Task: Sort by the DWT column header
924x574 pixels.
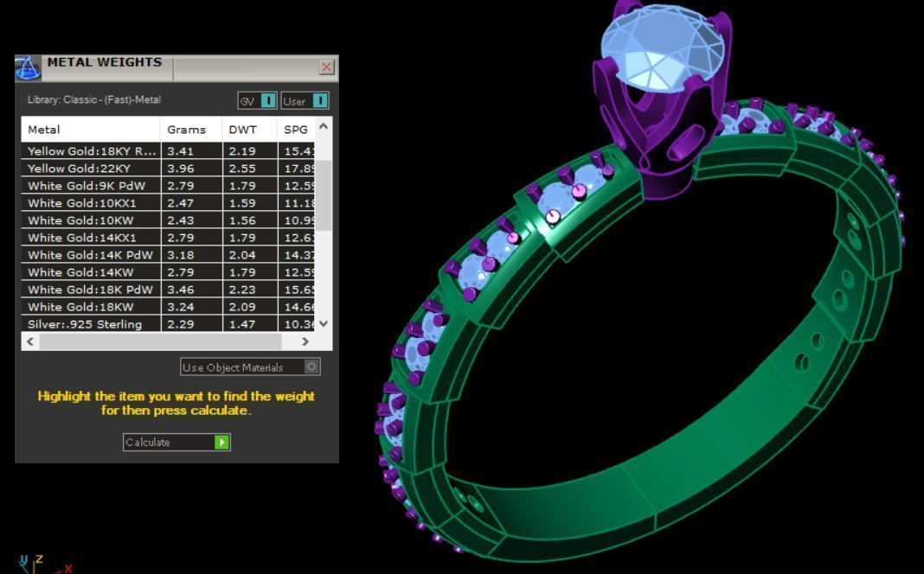Action: 249,130
